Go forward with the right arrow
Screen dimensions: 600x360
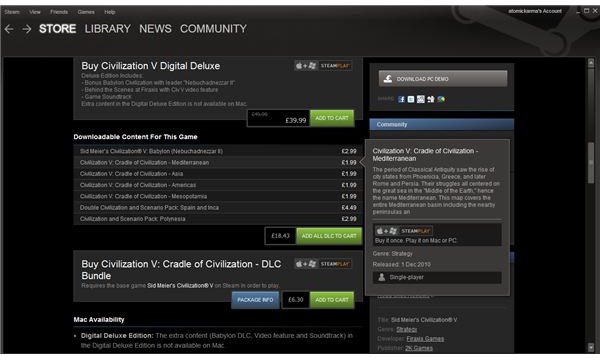26,29
